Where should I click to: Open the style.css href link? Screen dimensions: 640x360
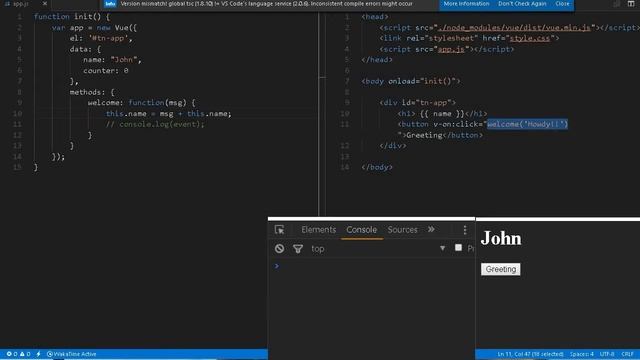coord(530,38)
